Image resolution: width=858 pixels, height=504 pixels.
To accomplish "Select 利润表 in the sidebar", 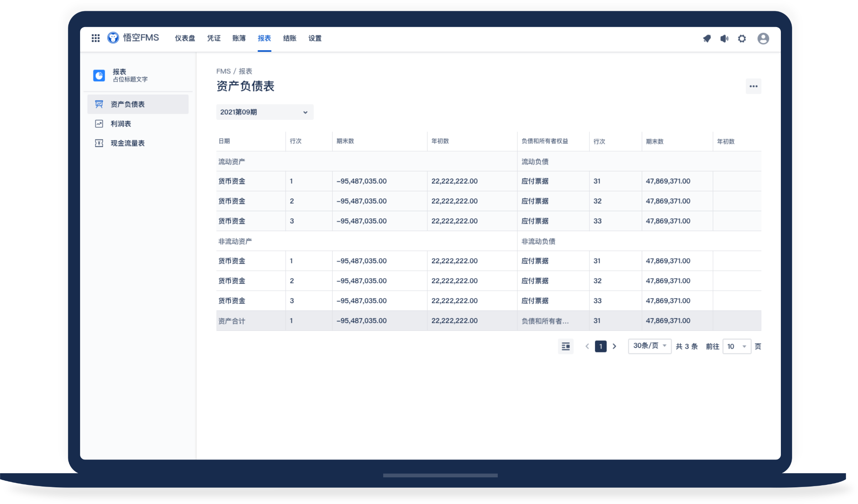I will point(120,124).
